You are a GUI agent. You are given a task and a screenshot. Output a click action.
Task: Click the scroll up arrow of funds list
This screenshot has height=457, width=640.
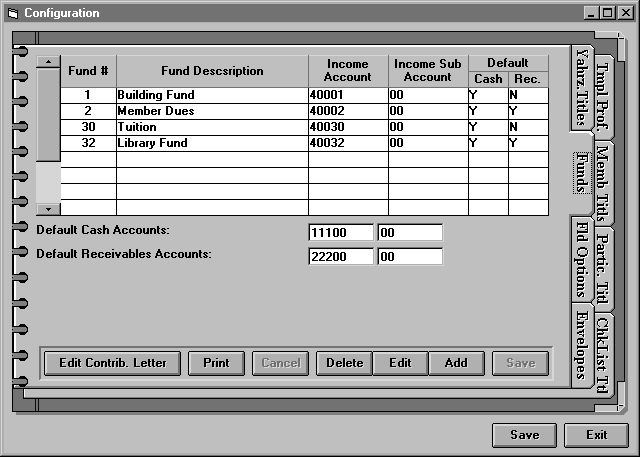[48, 62]
